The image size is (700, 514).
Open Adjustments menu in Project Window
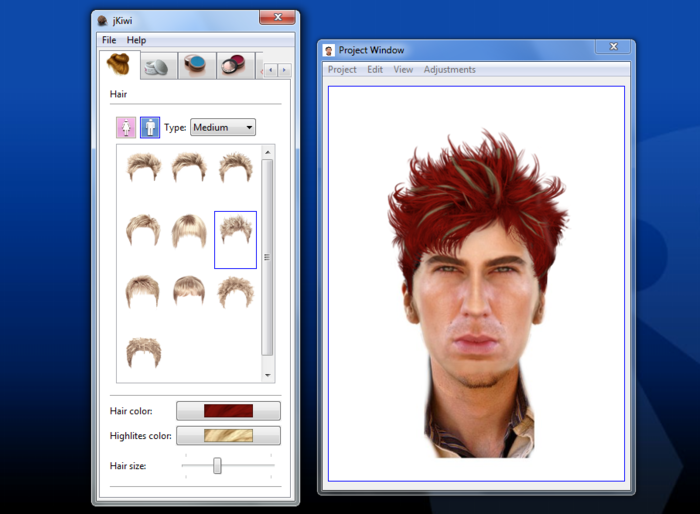pos(450,70)
